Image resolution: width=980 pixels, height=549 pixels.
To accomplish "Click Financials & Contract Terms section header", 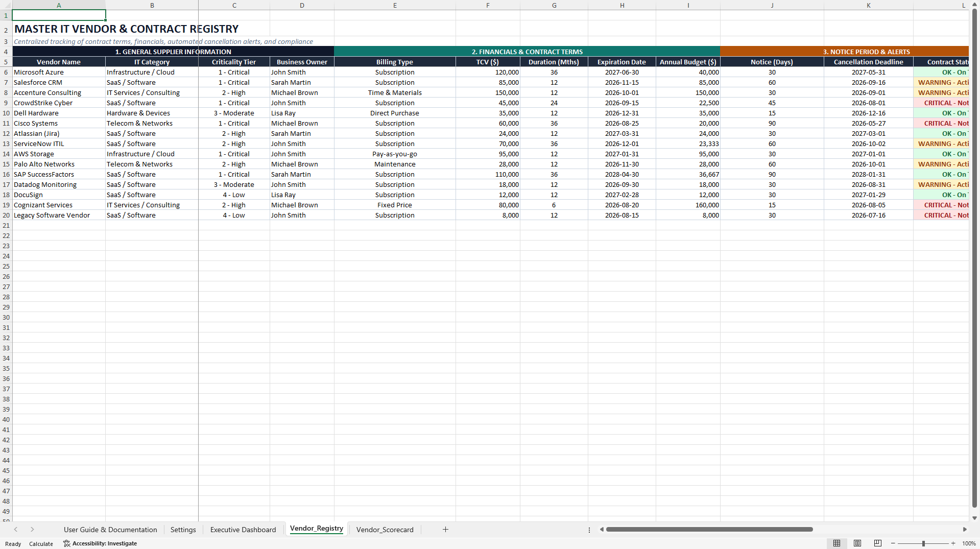I will click(527, 52).
